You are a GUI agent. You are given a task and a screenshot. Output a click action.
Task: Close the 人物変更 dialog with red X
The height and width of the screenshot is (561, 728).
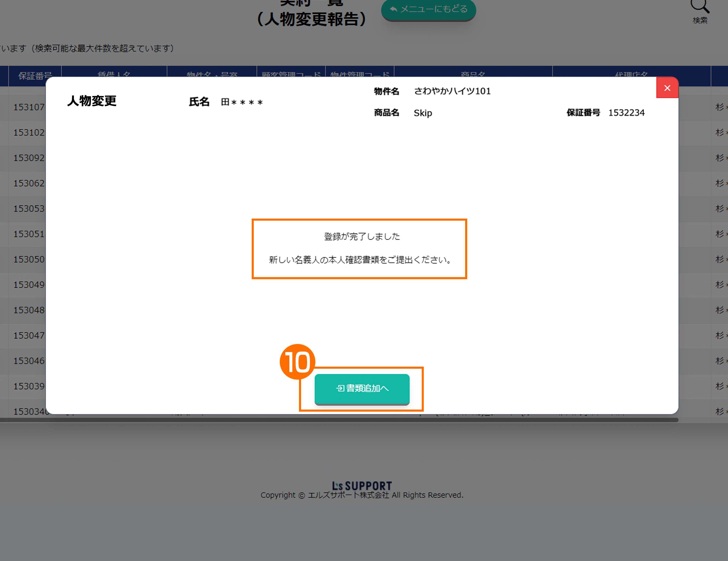667,88
